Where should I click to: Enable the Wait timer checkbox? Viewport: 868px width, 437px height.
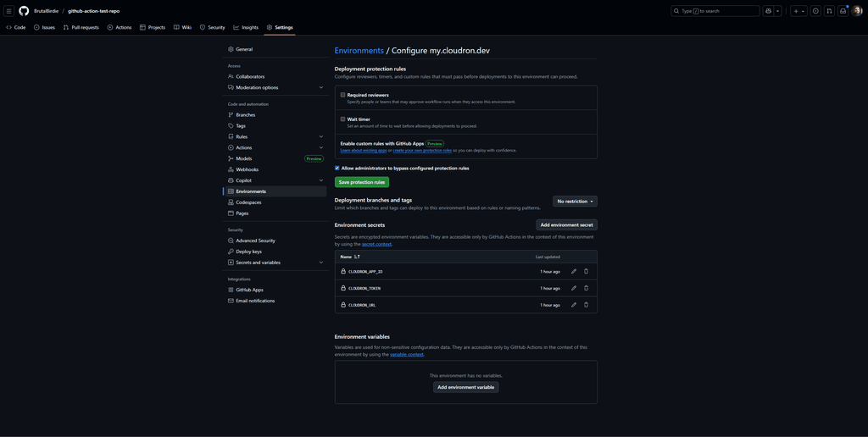click(343, 119)
